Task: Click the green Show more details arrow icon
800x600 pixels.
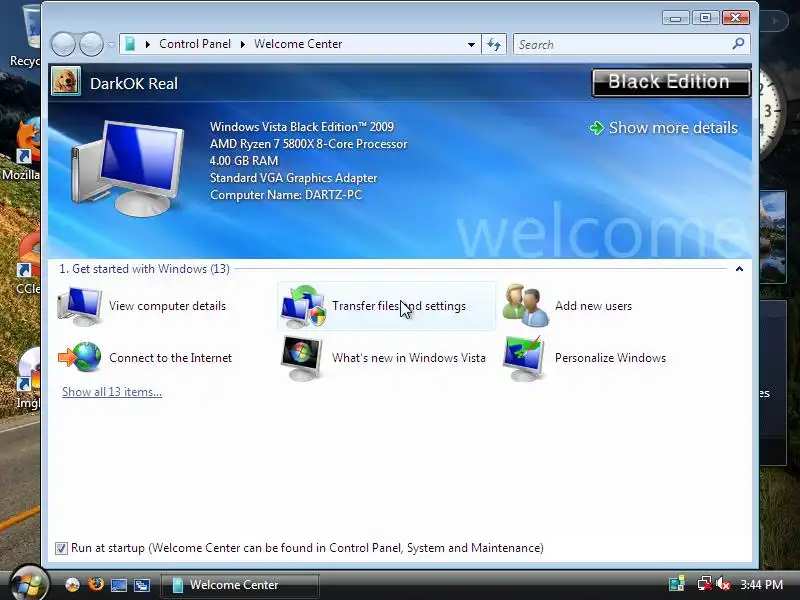Action: [596, 128]
